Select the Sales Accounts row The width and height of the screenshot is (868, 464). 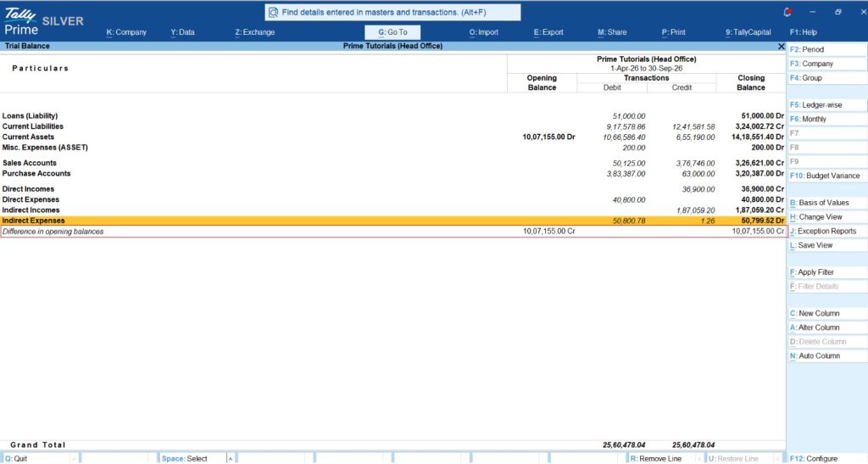[x=392, y=163]
